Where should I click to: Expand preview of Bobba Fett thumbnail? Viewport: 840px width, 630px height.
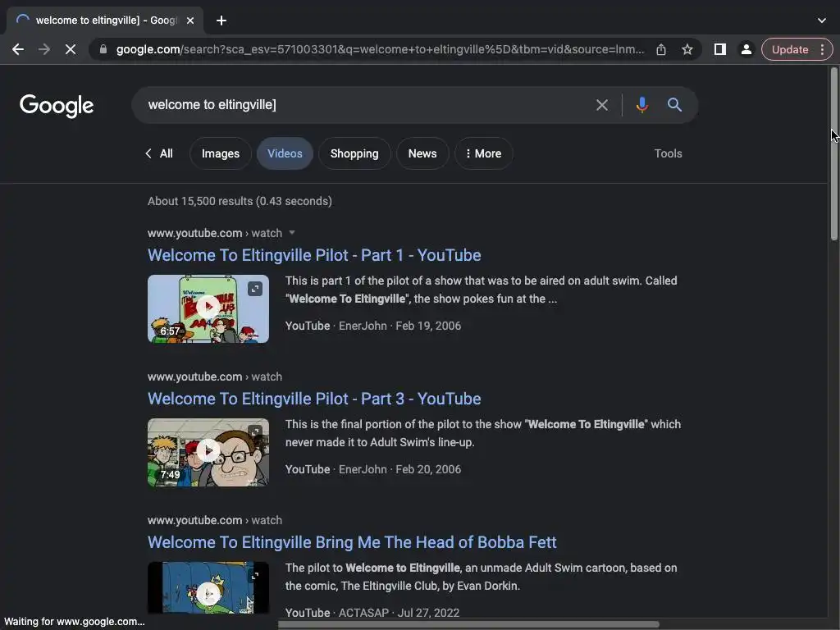click(x=255, y=575)
